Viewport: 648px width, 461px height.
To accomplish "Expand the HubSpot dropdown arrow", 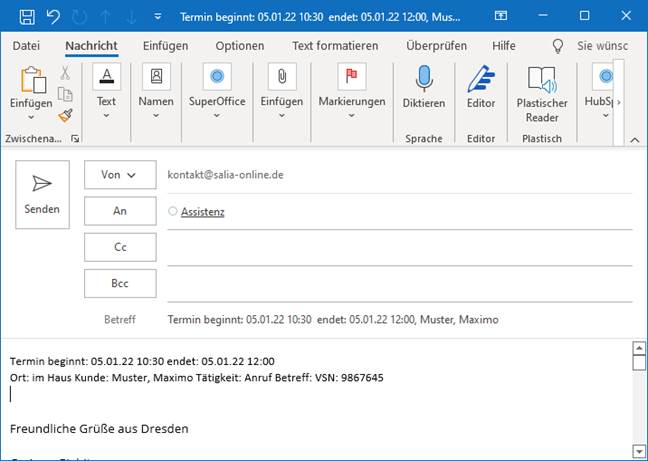I will pyautogui.click(x=605, y=116).
